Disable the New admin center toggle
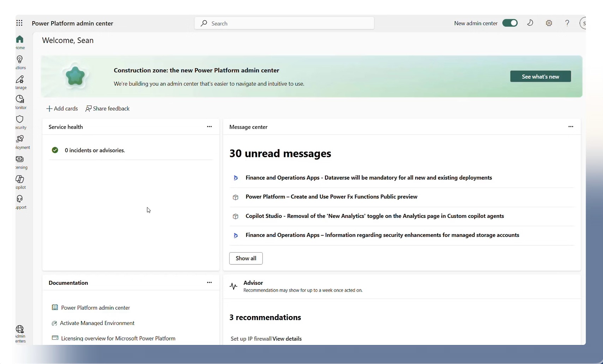This screenshot has width=603, height=364. (510, 23)
